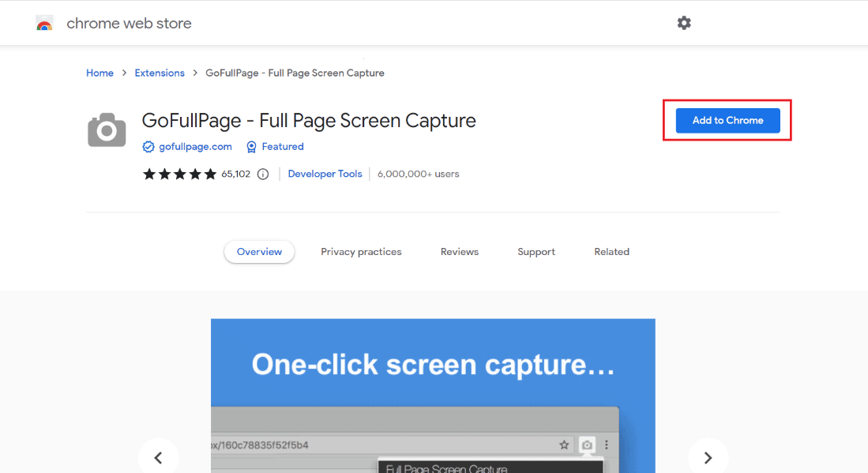The width and height of the screenshot is (868, 473).
Task: Click the chrome web store title text
Action: click(129, 23)
